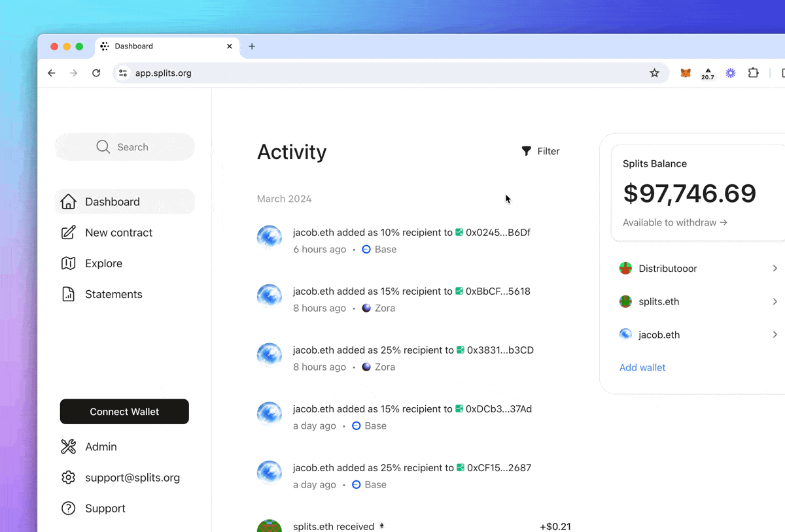Click Base icon on 0xCF15...2687 row
785x532 pixels.
[357, 485]
